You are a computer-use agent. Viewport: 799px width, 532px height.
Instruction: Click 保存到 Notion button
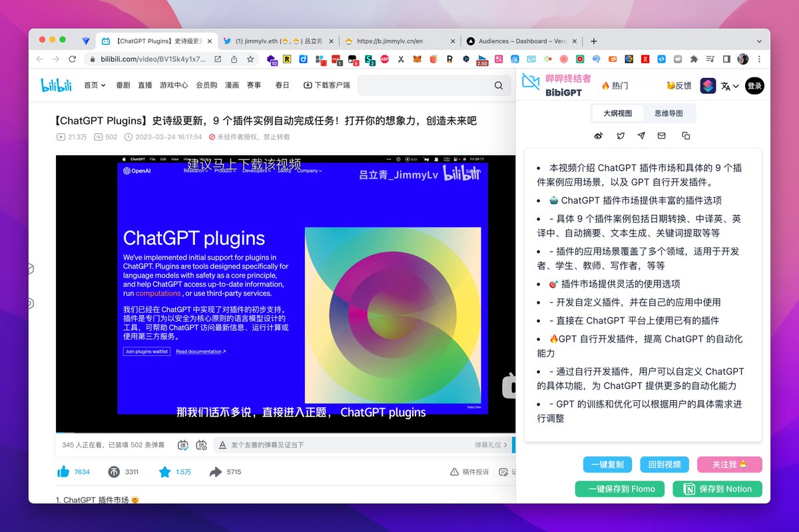[x=718, y=489]
